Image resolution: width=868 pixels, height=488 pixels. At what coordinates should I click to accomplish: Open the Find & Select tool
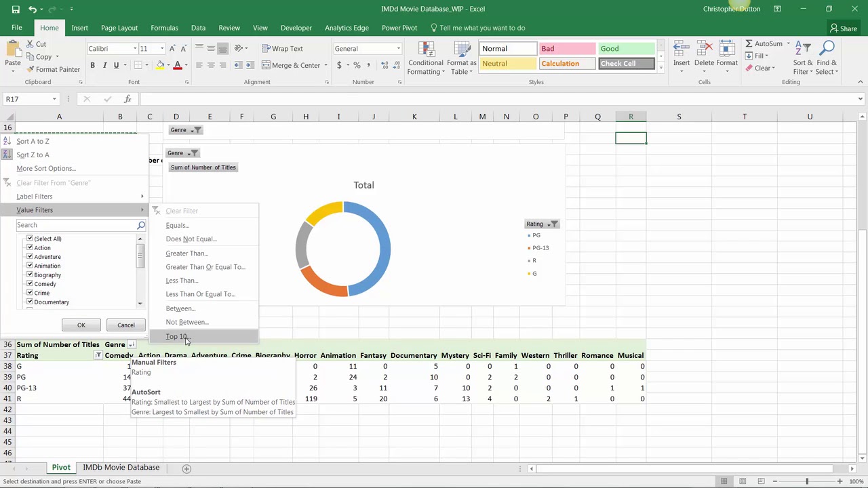tap(827, 58)
